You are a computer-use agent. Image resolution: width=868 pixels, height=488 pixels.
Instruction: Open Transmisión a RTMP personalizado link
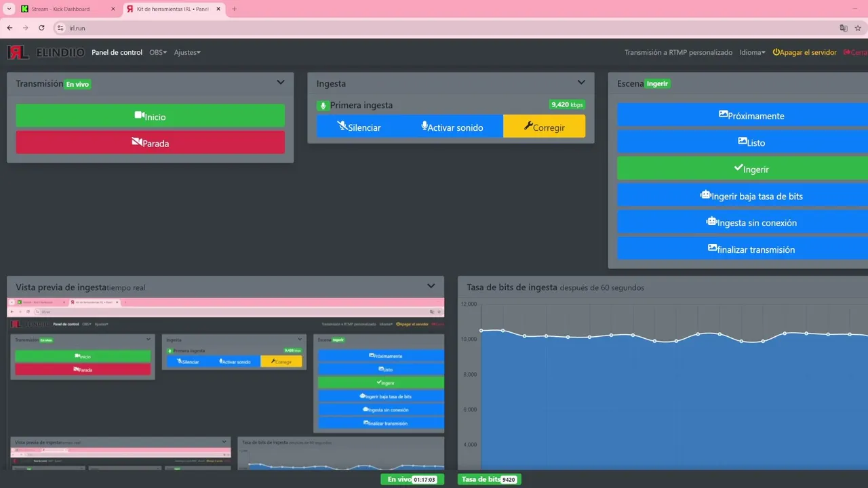[x=678, y=52]
